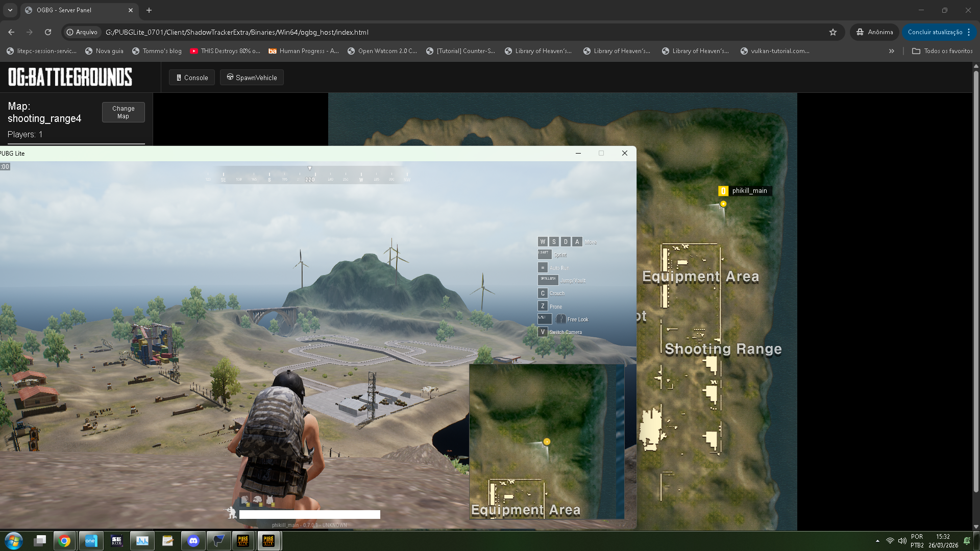The height and width of the screenshot is (551, 980).
Task: Click the scrollbar of the server panel page
Action: [x=976, y=281]
